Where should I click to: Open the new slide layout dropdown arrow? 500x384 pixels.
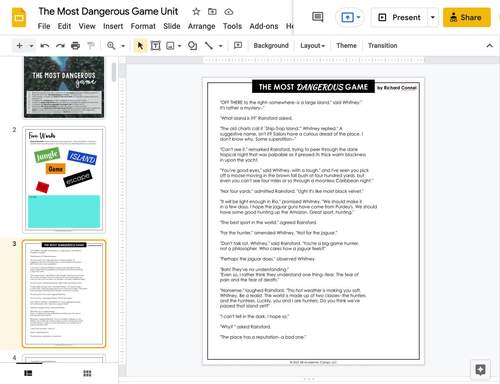coord(31,46)
